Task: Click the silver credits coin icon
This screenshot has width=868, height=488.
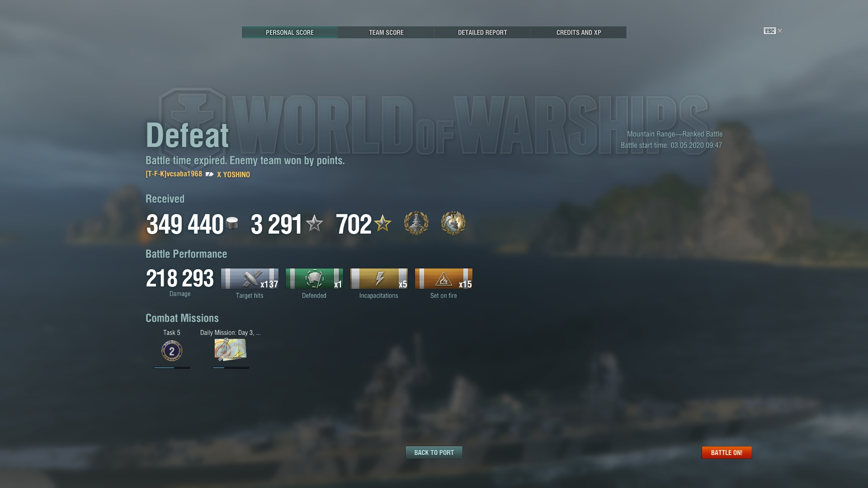Action: pyautogui.click(x=232, y=223)
